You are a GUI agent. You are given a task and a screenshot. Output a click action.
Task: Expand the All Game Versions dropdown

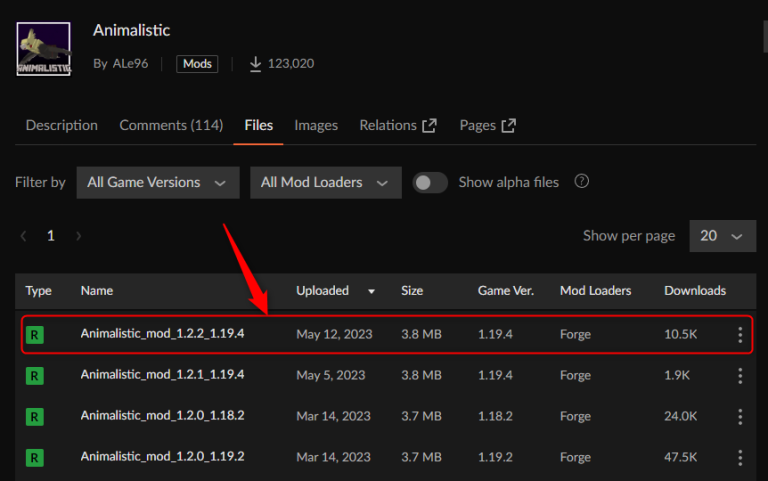click(x=158, y=182)
